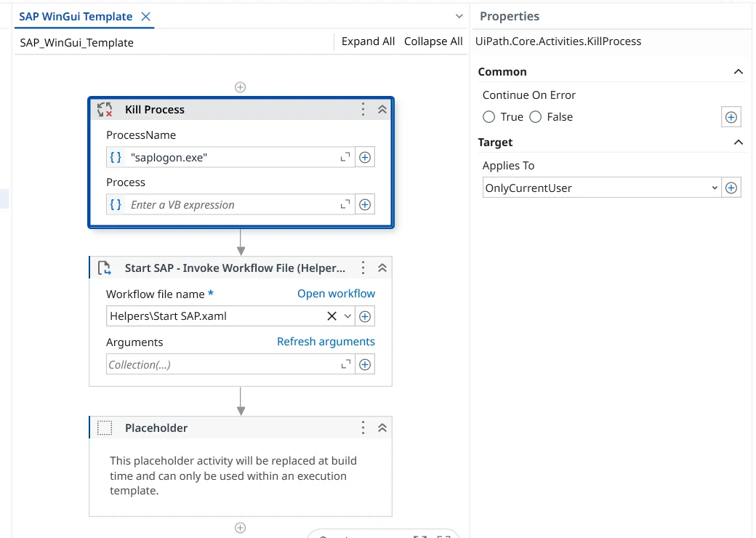Screen dimensions: 756x538
Task: Open expression editor for ProcessName field
Action: point(345,157)
